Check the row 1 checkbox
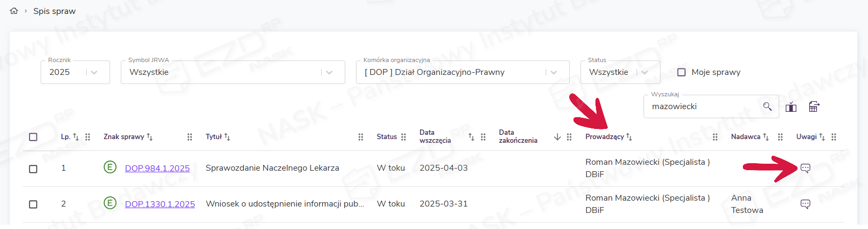 pos(33,169)
